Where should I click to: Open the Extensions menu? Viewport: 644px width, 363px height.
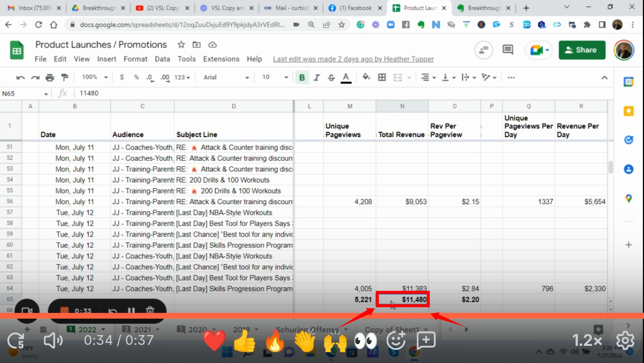(221, 59)
